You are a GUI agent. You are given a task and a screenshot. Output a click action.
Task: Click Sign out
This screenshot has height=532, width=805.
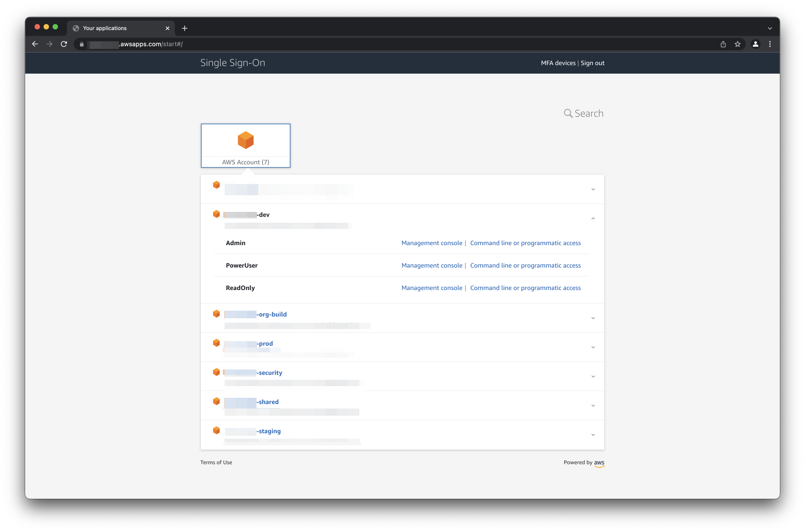click(593, 63)
